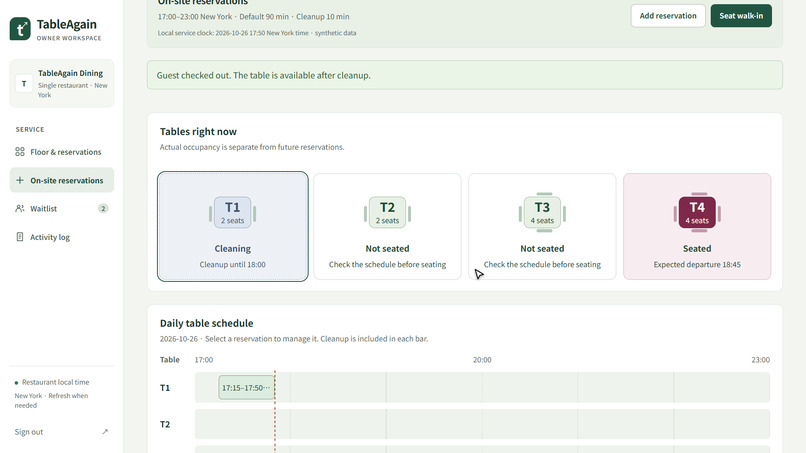Click the 'Daily table schedule' heading
The height and width of the screenshot is (453, 806).
tap(207, 323)
